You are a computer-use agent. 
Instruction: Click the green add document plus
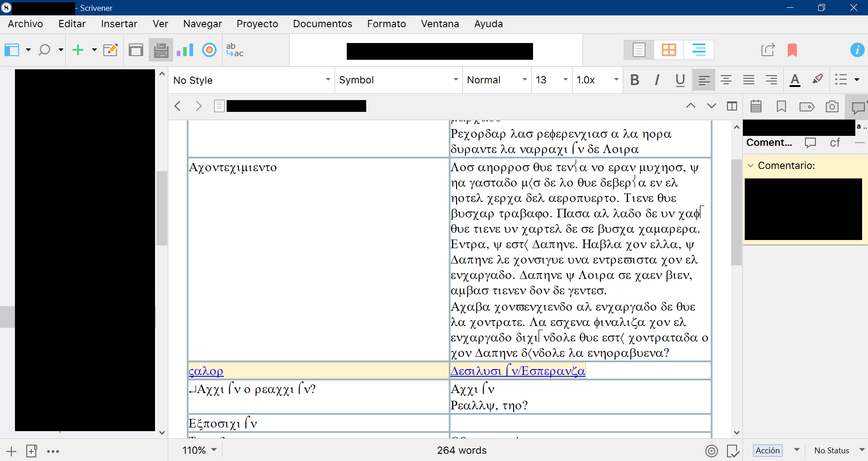point(78,50)
